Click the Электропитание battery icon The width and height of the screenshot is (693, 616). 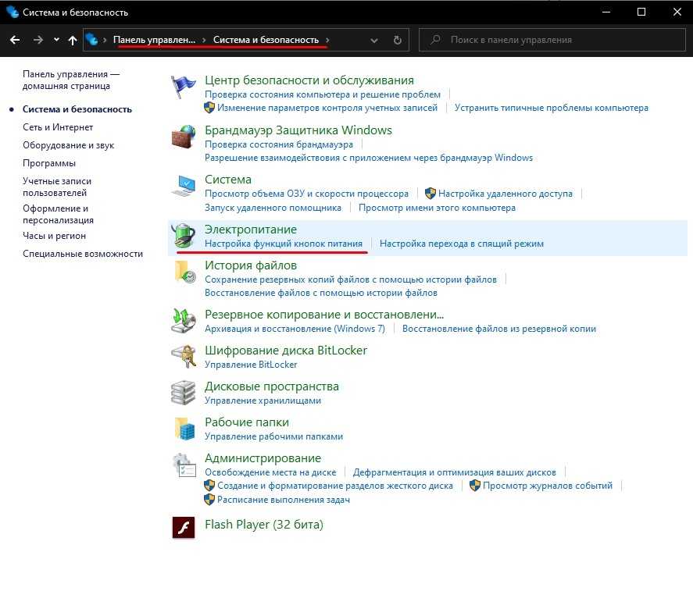[184, 237]
